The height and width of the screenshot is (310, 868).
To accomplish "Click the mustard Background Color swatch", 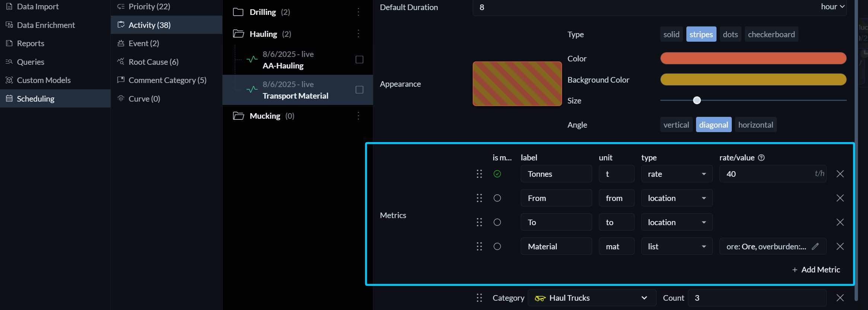I will [x=753, y=80].
